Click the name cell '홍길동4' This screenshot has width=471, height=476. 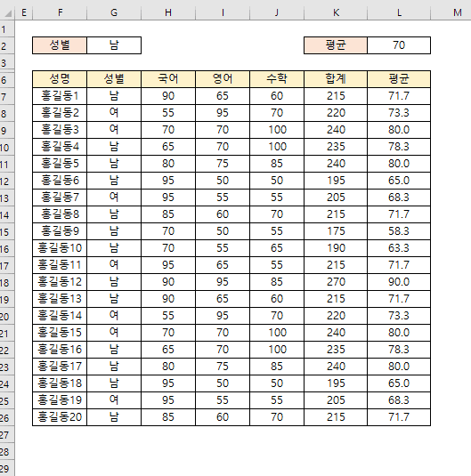[60, 147]
